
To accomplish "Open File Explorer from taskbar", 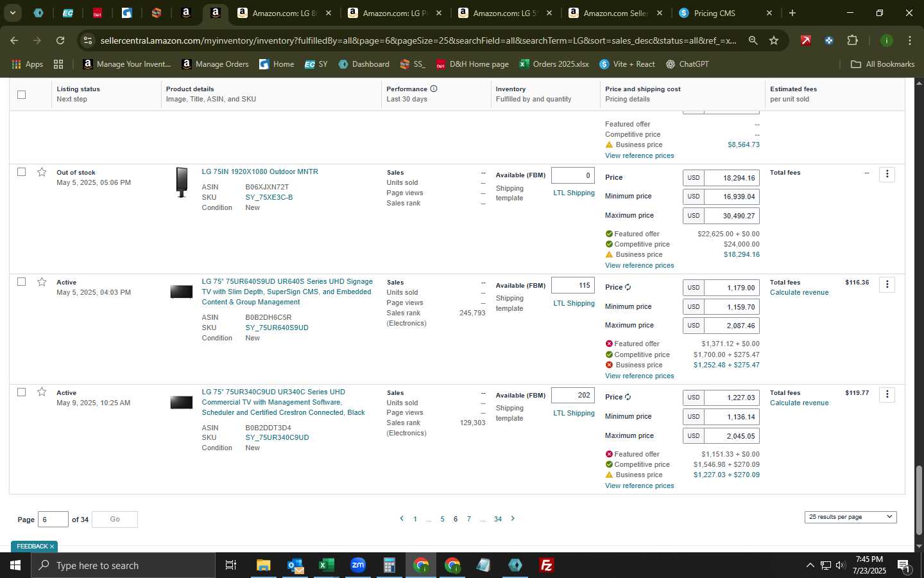I will click(264, 565).
